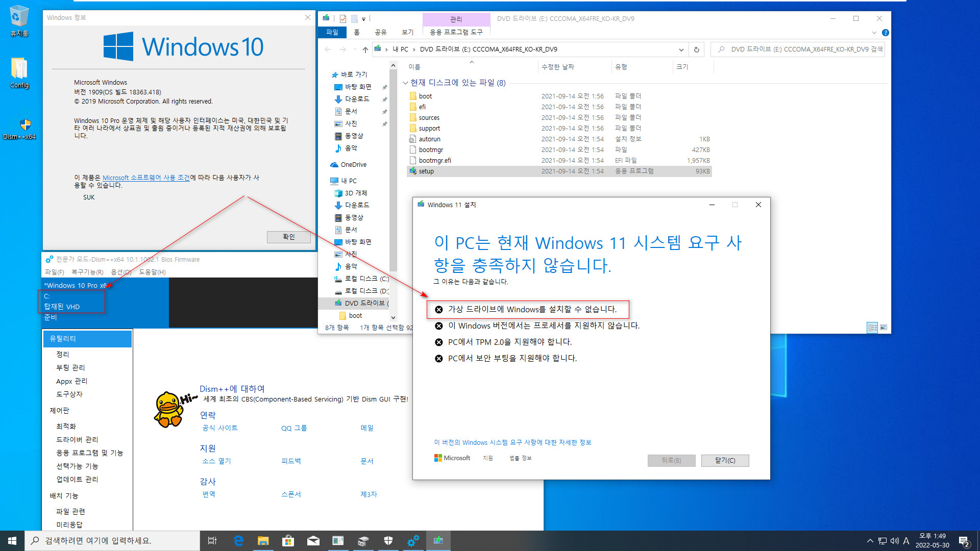
Task: Click the clock and date in taskbar
Action: click(x=932, y=541)
